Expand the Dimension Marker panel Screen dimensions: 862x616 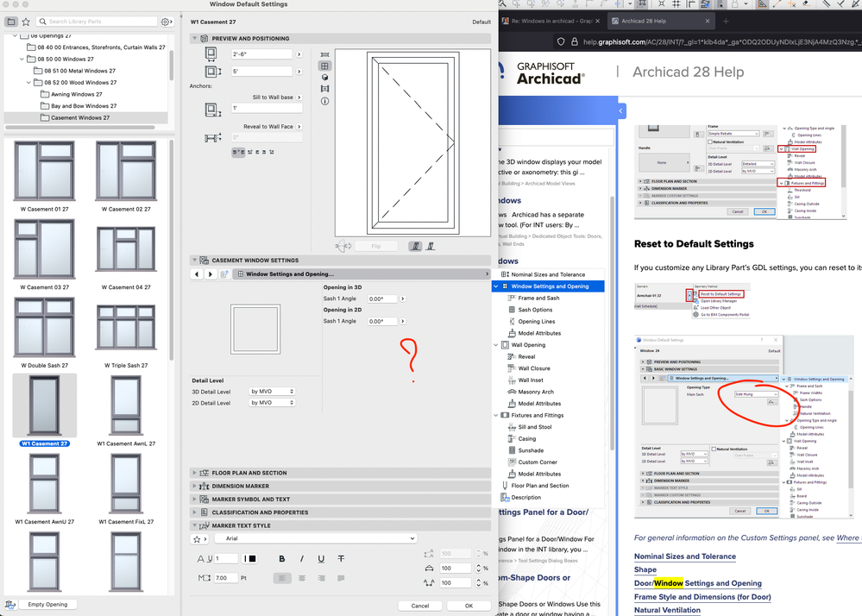click(x=195, y=487)
